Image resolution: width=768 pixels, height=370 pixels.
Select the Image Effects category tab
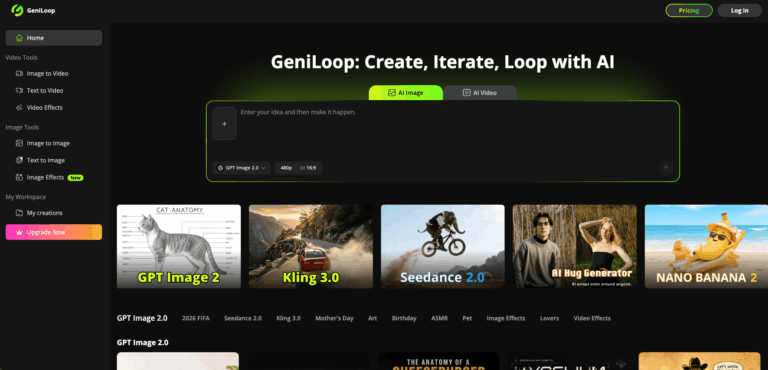click(x=506, y=319)
